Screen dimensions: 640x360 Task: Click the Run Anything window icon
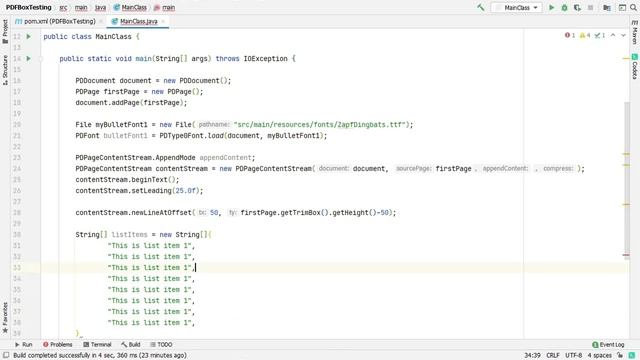[622, 7]
